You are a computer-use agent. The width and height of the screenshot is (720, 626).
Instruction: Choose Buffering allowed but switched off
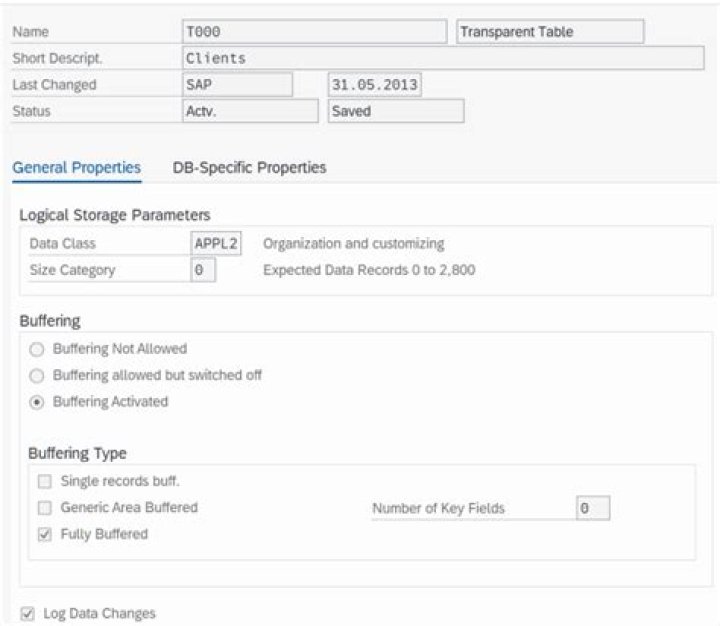point(37,376)
